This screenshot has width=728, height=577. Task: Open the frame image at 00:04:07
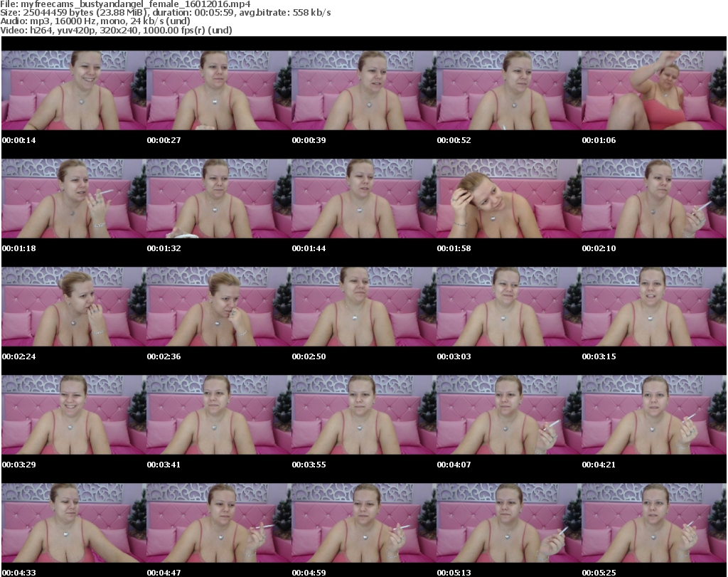click(x=508, y=415)
